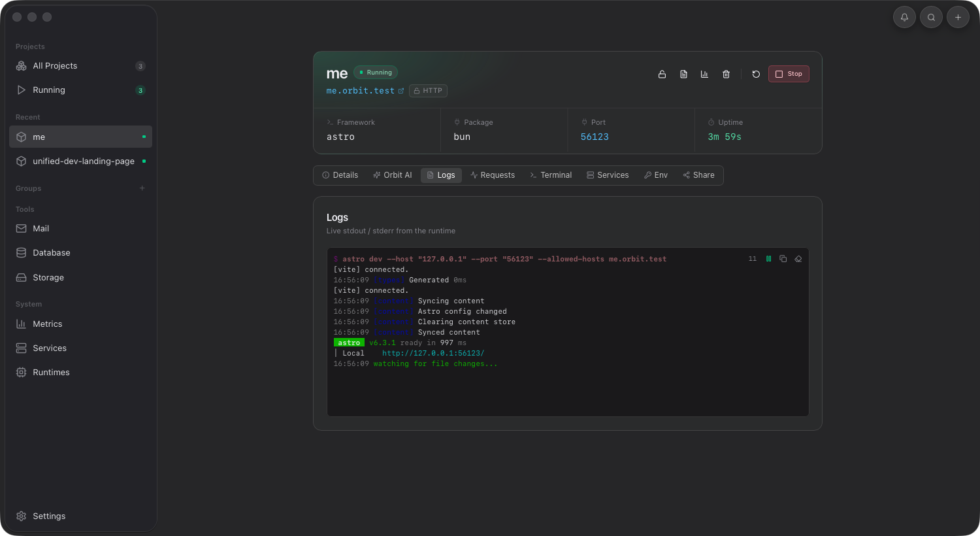Click the HTTP protocol badge
Viewport: 980px width, 536px height.
[428, 91]
